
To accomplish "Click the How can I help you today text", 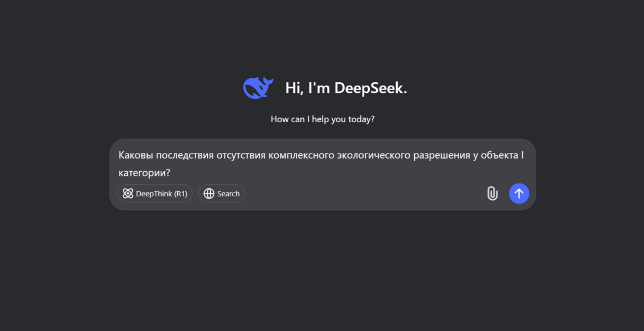I will point(322,119).
